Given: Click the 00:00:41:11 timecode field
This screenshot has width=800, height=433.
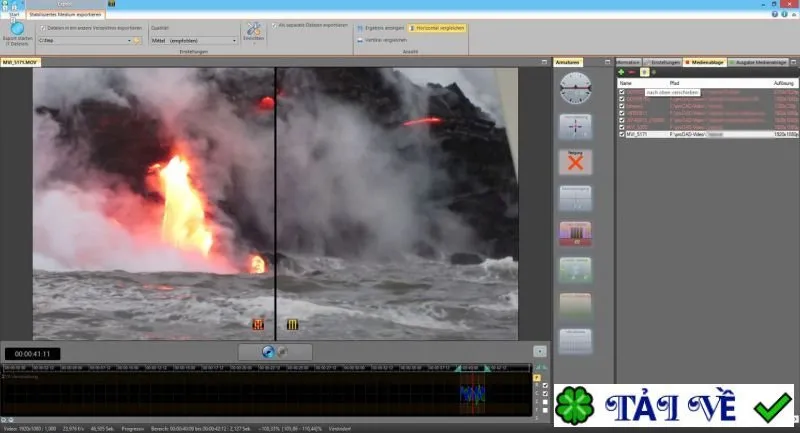Looking at the screenshot, I should [x=33, y=353].
